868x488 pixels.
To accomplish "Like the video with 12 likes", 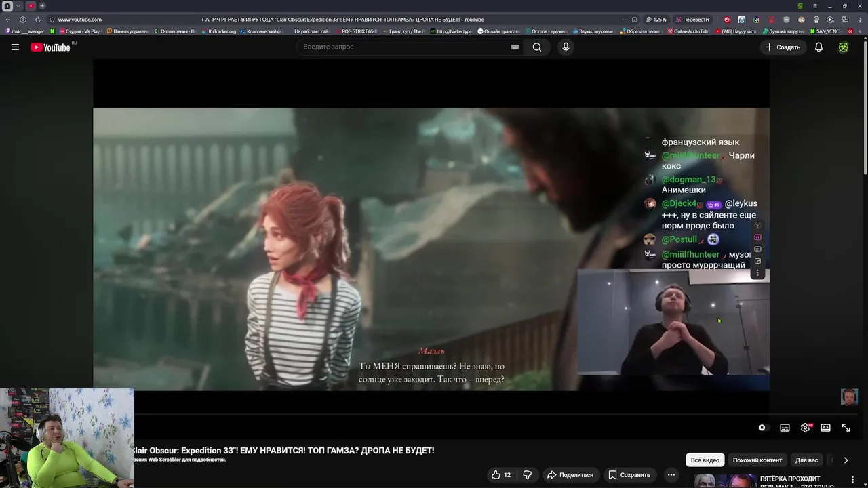I will click(x=501, y=475).
